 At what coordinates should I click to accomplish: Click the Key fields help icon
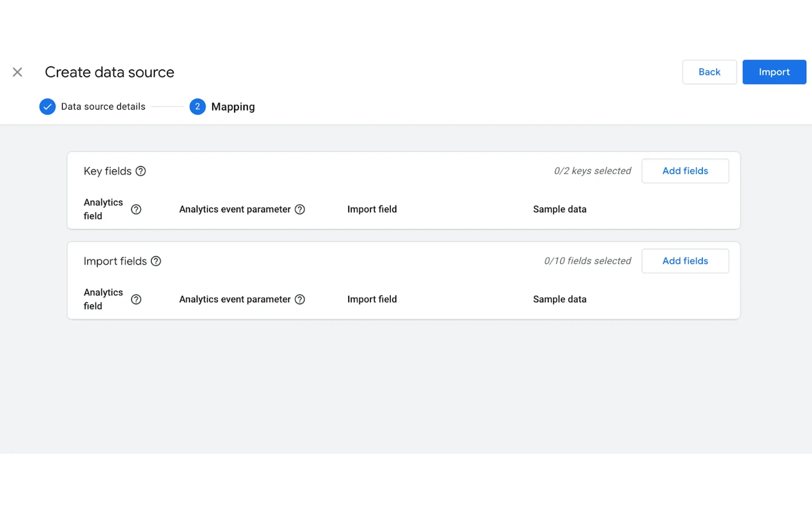[140, 171]
